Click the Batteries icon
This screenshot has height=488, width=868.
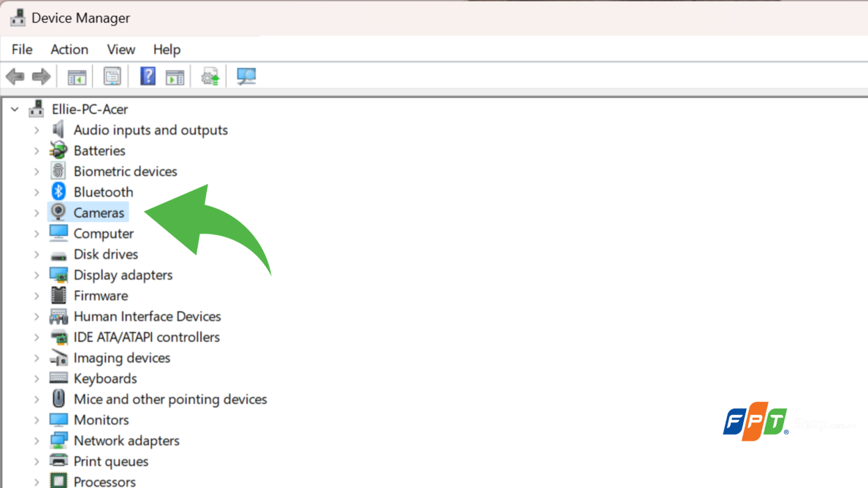tap(58, 150)
